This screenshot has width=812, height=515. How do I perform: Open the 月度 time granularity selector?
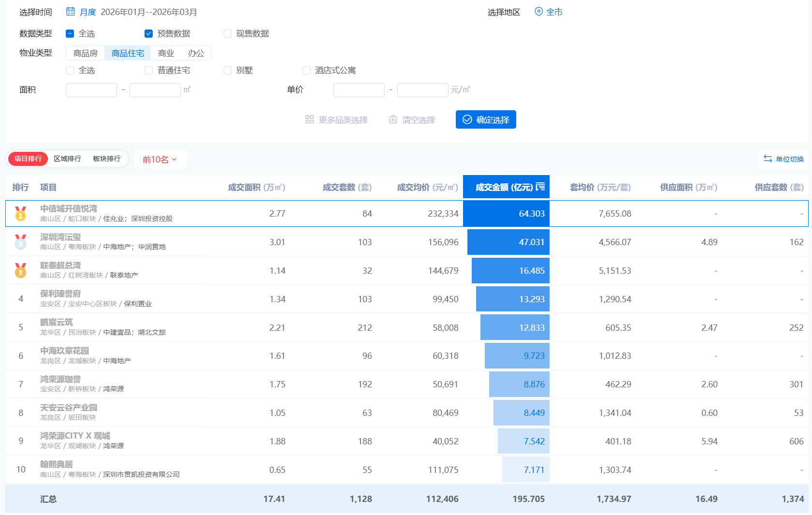click(x=87, y=12)
